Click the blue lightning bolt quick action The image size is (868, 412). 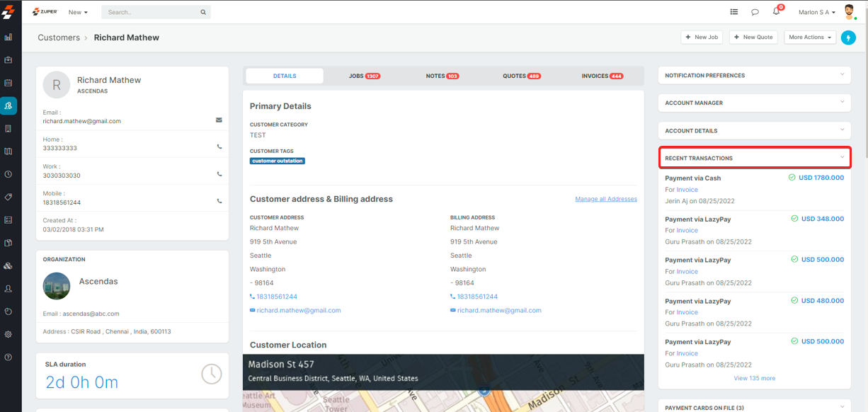coord(848,38)
